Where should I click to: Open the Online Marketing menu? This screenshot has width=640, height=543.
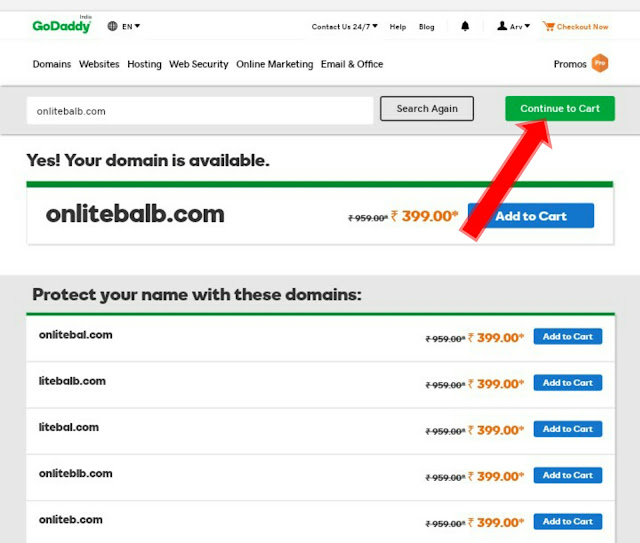click(x=275, y=65)
